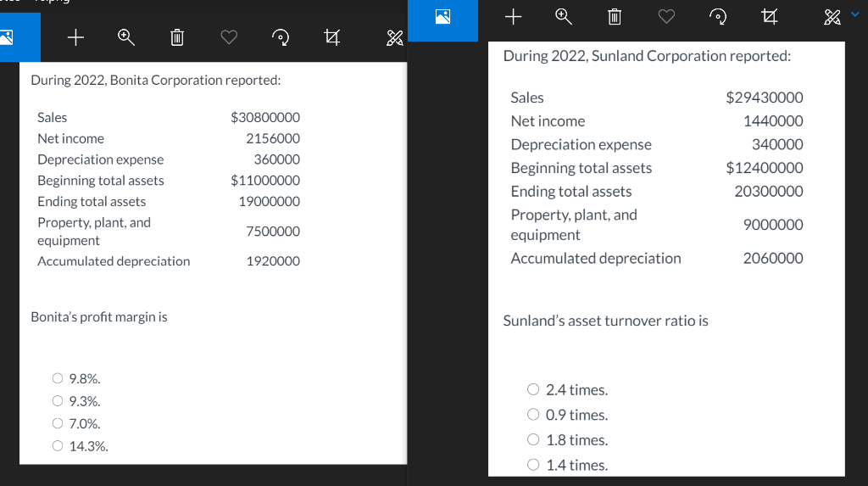
Task: Click Bonita Beginning total assets $11000000
Action: [x=265, y=181]
